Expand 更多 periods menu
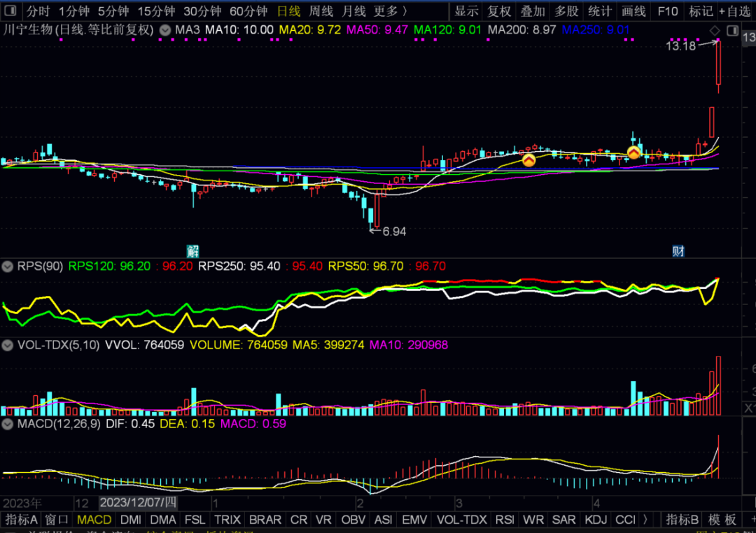756x533 pixels. pyautogui.click(x=391, y=11)
